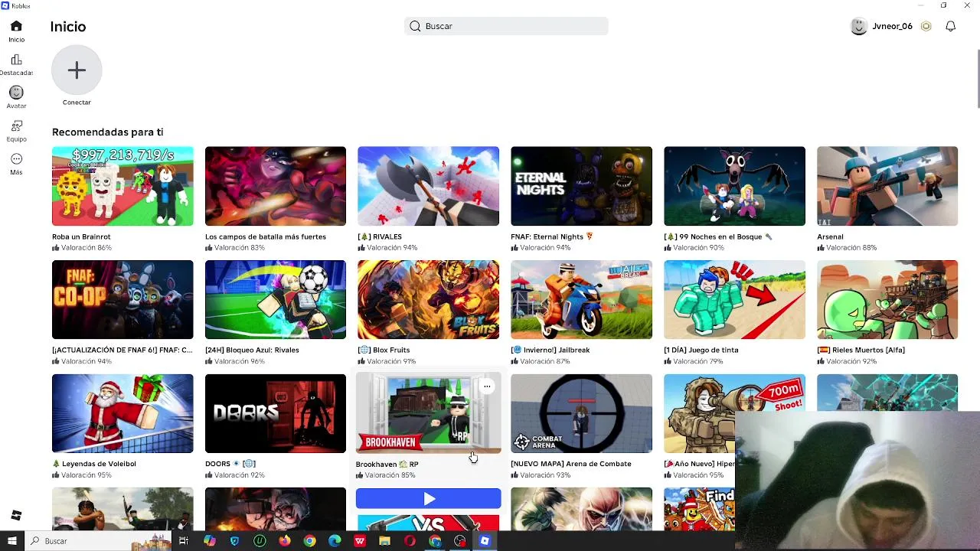
Task: Click the Conectar plus button
Action: pos(77,70)
